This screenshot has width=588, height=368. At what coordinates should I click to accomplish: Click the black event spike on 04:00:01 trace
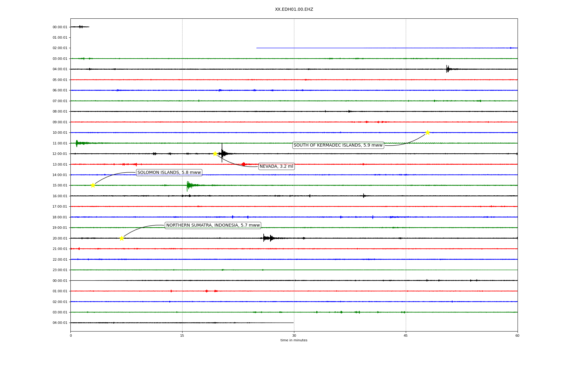pyautogui.click(x=447, y=69)
